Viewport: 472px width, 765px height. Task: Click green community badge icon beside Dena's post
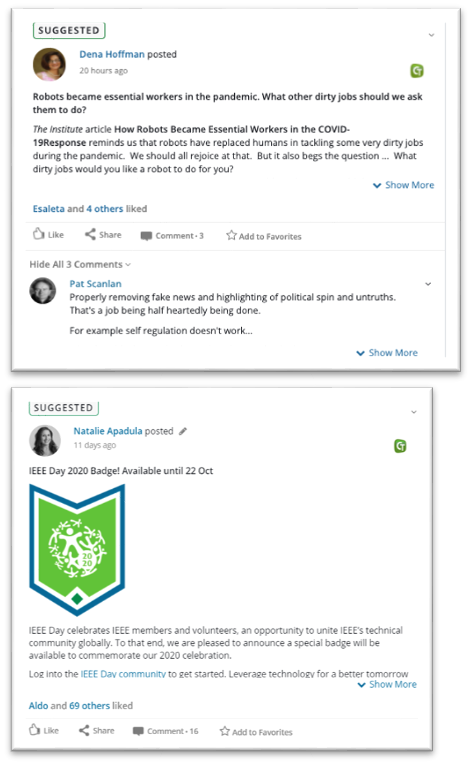416,71
